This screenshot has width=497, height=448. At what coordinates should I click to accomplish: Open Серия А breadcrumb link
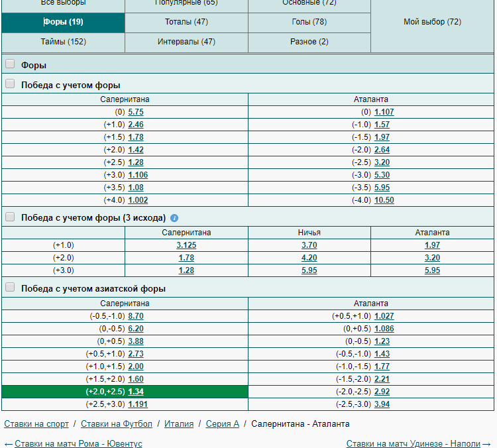222,424
